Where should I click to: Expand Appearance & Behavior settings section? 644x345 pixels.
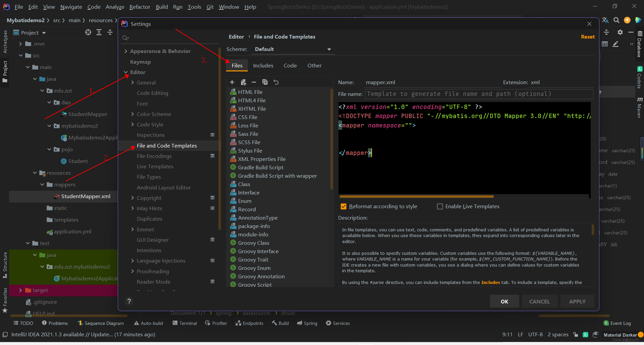click(126, 51)
